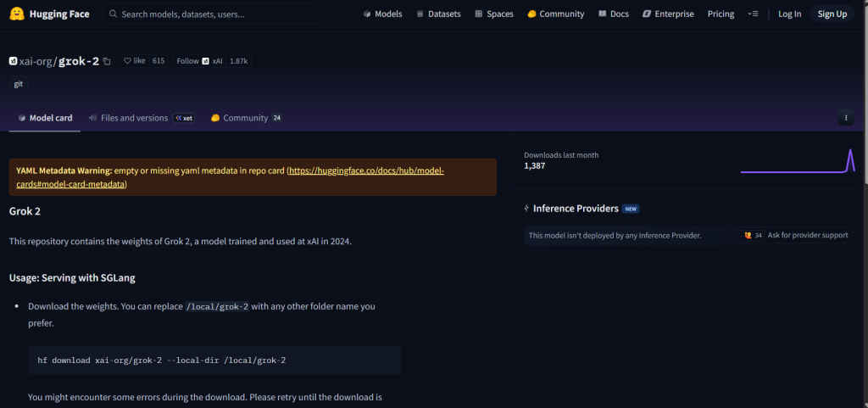Expand the more navigation menu
Screen dimensions: 868x408
click(753, 14)
